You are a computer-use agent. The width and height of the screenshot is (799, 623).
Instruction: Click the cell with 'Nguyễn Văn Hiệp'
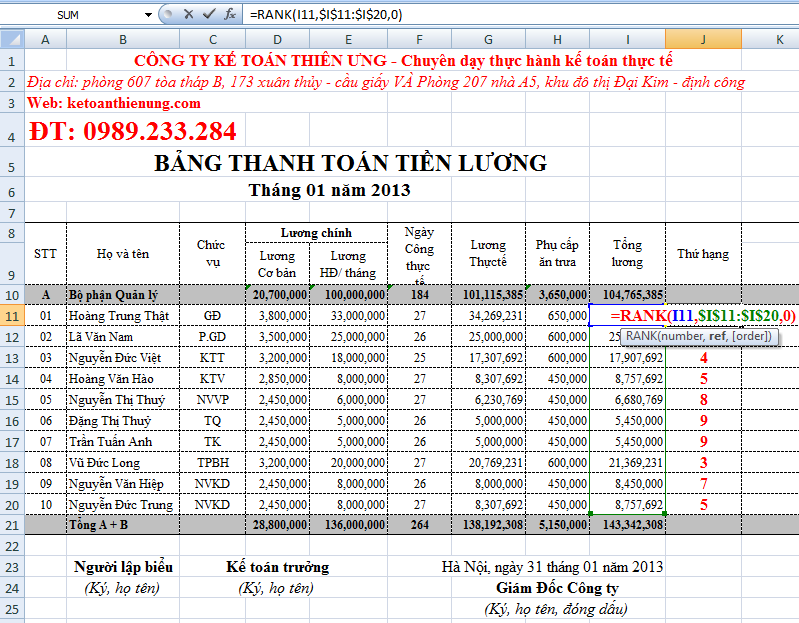click(123, 483)
